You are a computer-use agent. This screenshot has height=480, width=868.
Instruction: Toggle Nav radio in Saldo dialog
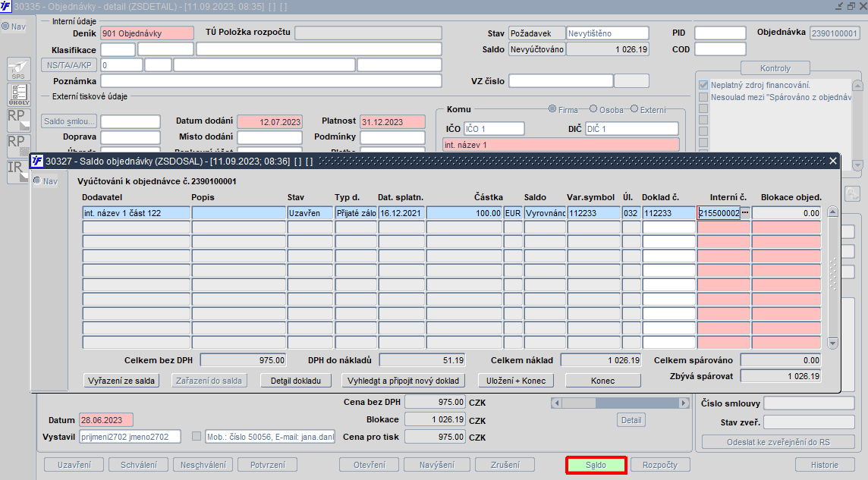tap(37, 180)
